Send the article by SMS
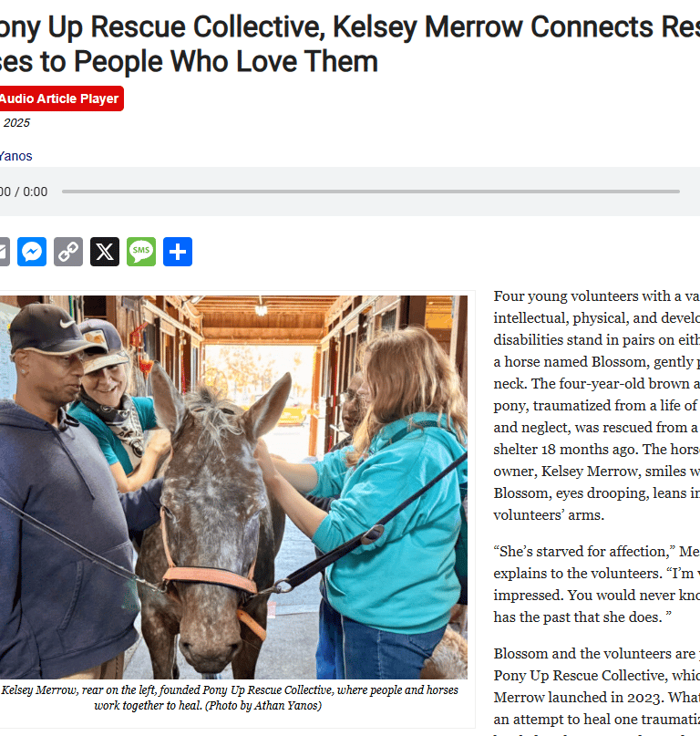 pos(141,252)
